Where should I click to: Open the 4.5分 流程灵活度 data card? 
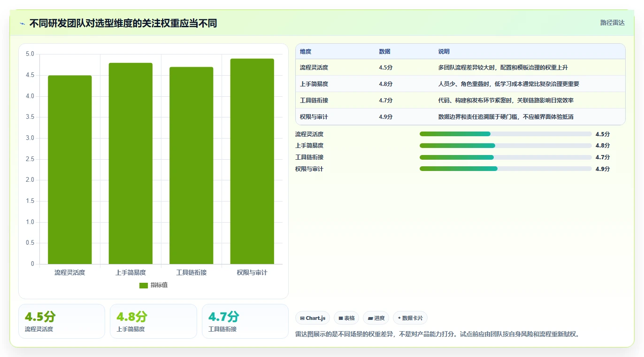pyautogui.click(x=61, y=321)
